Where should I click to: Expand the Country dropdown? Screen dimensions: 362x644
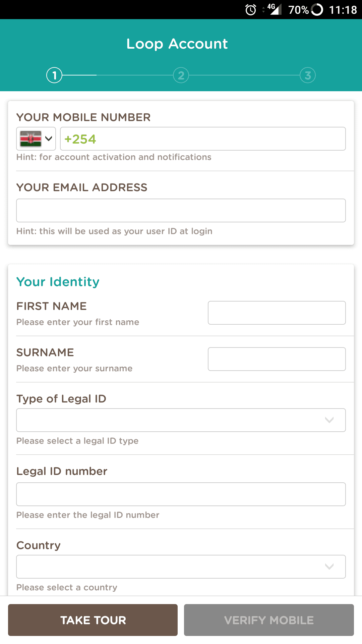181,567
